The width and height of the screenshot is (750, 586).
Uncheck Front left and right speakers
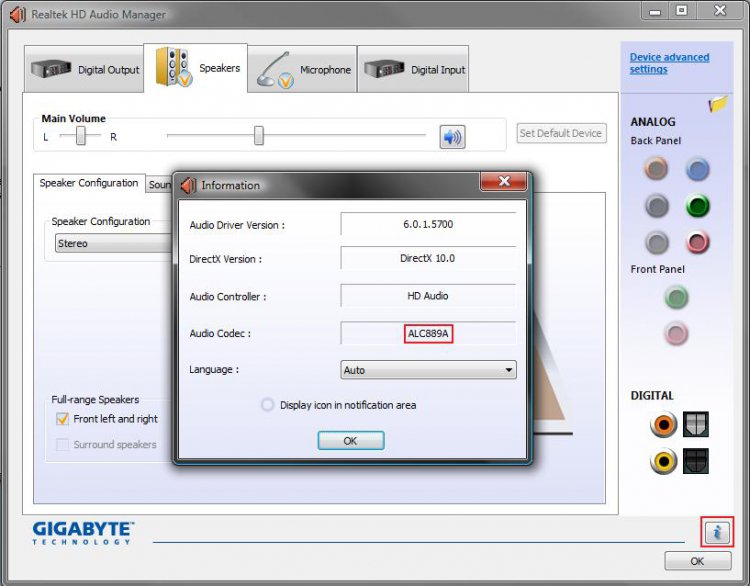63,419
